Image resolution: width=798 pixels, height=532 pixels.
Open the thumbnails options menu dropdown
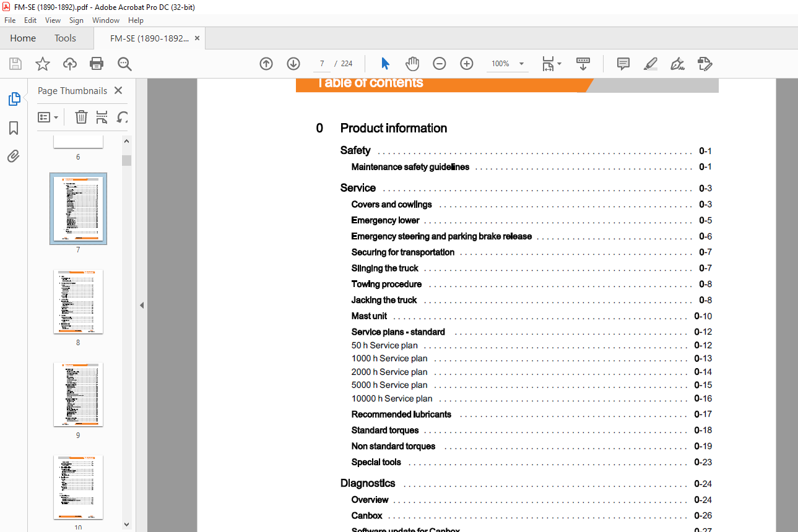coord(48,117)
